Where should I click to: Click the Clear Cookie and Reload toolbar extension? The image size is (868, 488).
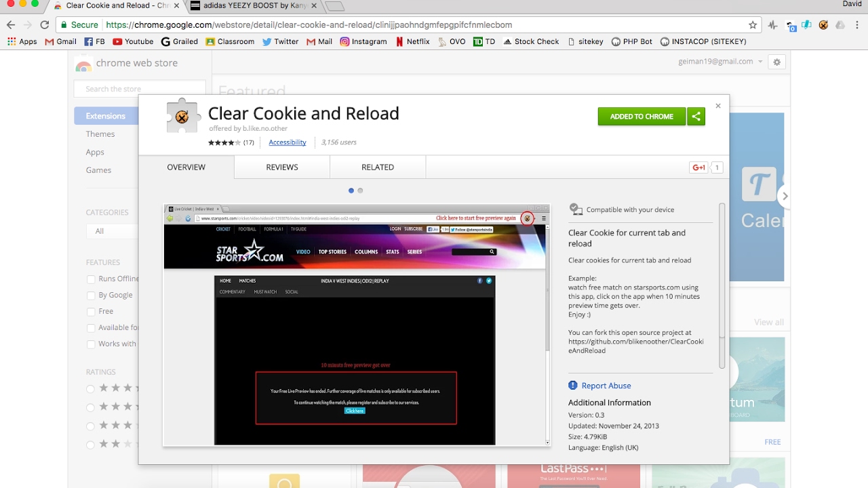point(823,25)
